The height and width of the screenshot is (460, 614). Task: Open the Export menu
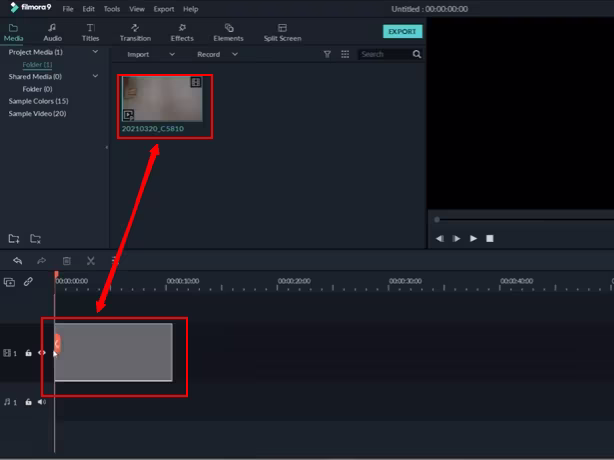click(164, 9)
